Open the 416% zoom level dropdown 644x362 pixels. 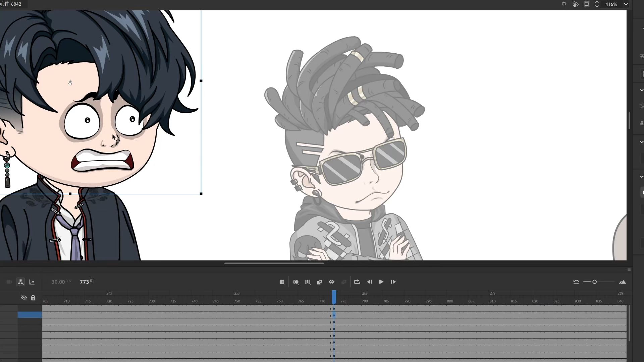click(626, 4)
